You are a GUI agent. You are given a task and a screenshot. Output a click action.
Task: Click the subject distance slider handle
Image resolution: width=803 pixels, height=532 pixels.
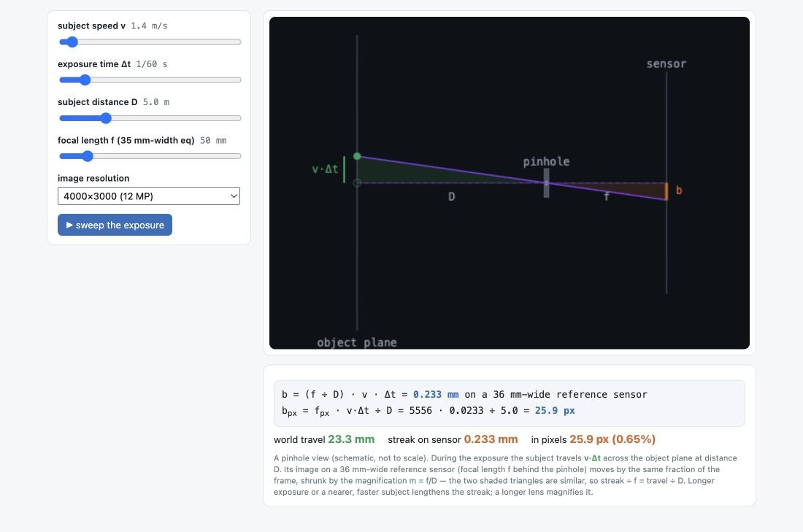[x=106, y=118]
